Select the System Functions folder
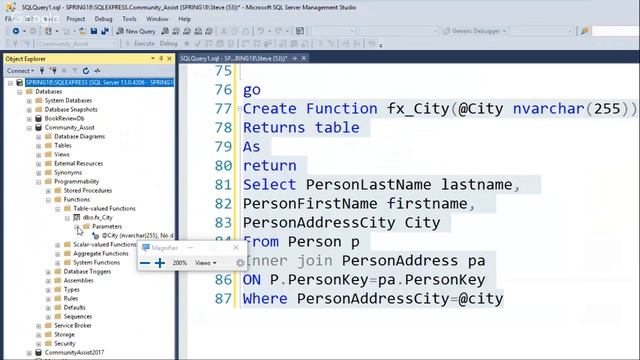This screenshot has width=640, height=360. pos(97,262)
